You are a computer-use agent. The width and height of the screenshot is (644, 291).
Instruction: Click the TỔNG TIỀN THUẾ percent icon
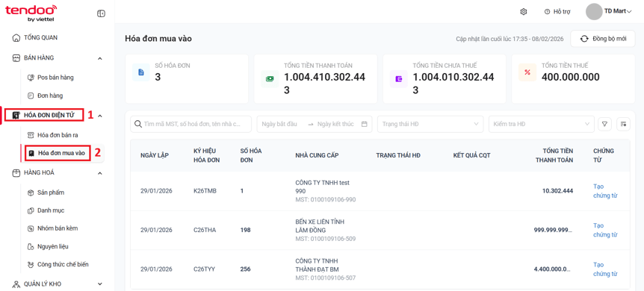tap(527, 72)
